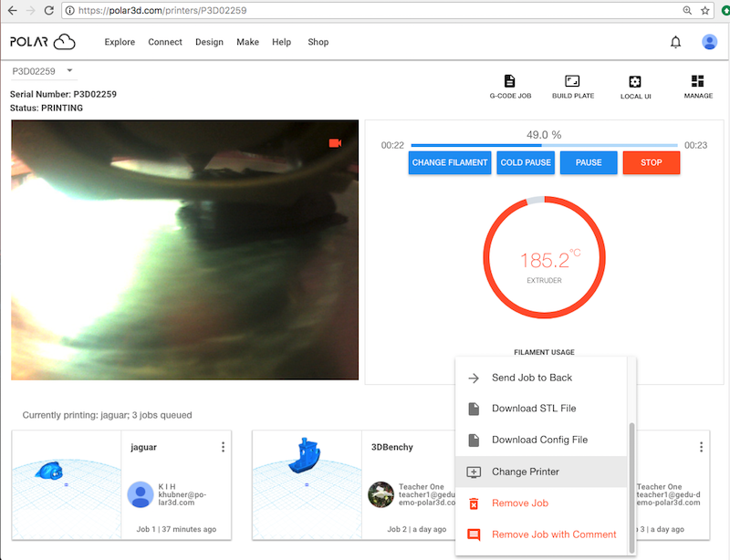This screenshot has height=560, width=730.
Task: Open the Design menu
Action: pos(209,42)
